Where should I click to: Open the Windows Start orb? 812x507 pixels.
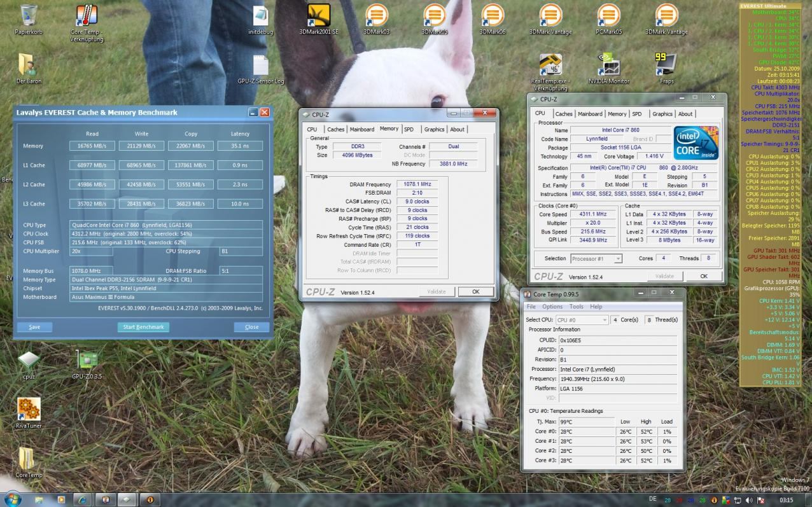click(x=12, y=499)
